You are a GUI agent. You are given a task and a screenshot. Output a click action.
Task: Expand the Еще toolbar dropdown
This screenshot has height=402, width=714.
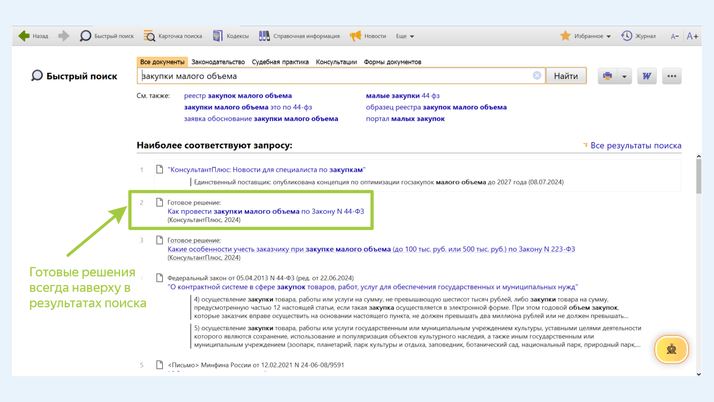click(x=404, y=36)
